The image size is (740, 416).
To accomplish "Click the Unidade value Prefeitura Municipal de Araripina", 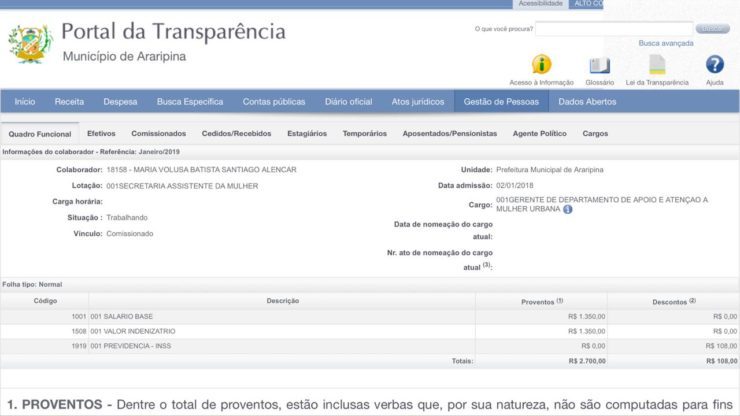I will click(550, 170).
